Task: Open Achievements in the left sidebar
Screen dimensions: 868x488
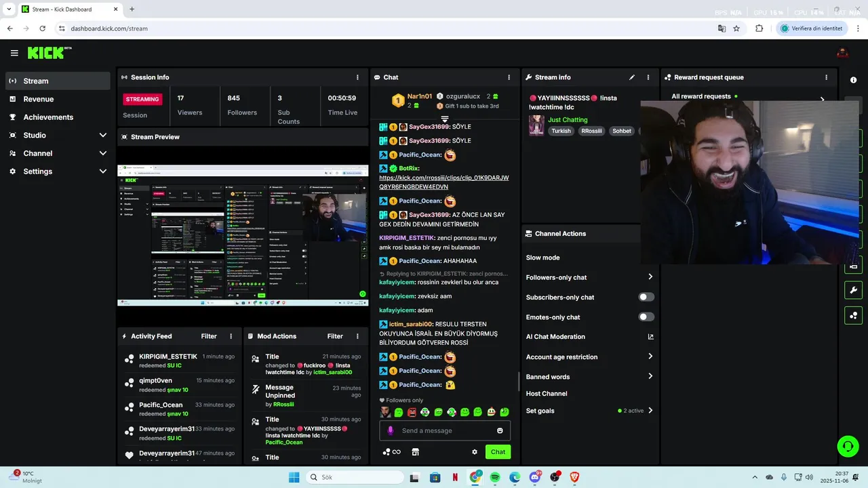Action: point(58,117)
